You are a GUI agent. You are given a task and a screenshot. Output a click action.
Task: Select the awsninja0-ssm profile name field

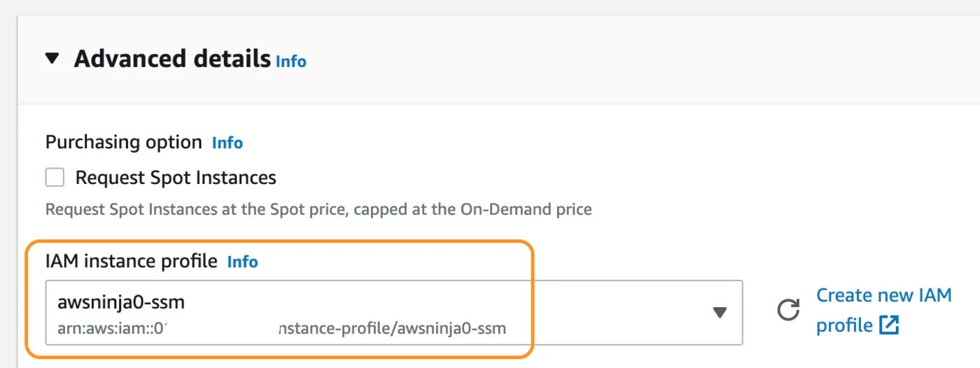394,313
